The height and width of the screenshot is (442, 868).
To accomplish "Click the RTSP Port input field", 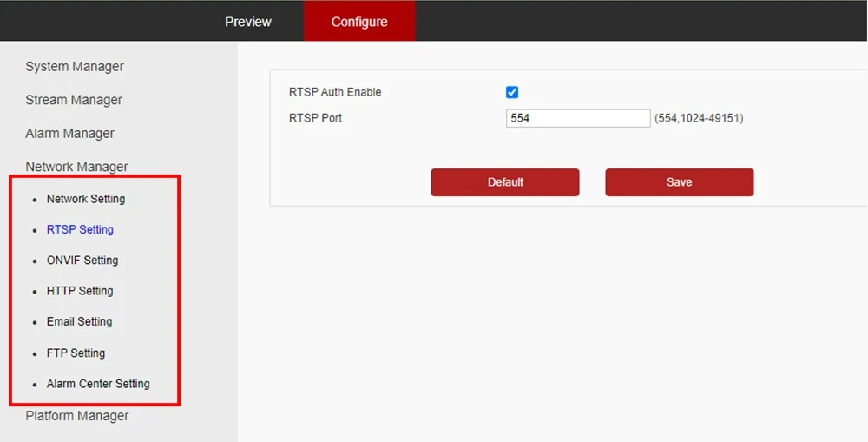I will click(x=577, y=118).
